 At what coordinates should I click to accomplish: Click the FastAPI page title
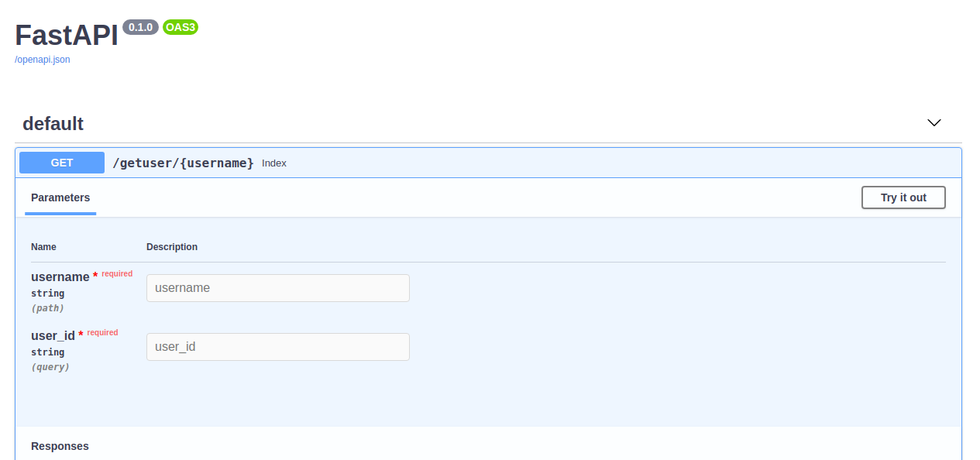[66, 35]
